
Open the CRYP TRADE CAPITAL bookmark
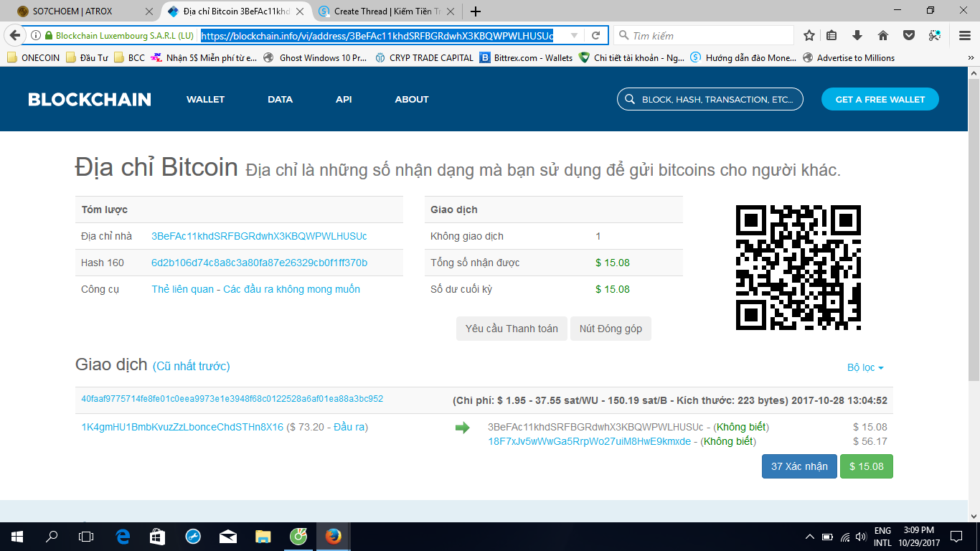(424, 58)
